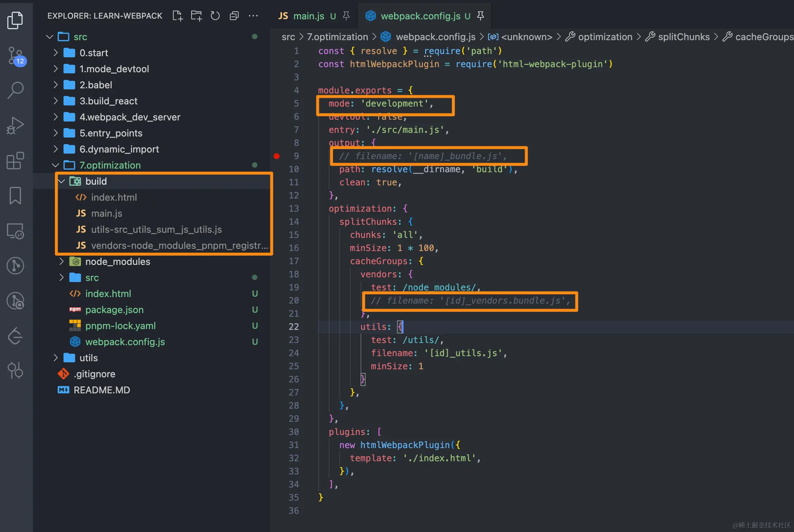Click the New File icon in Explorer header
794x532 pixels.
[x=178, y=16]
